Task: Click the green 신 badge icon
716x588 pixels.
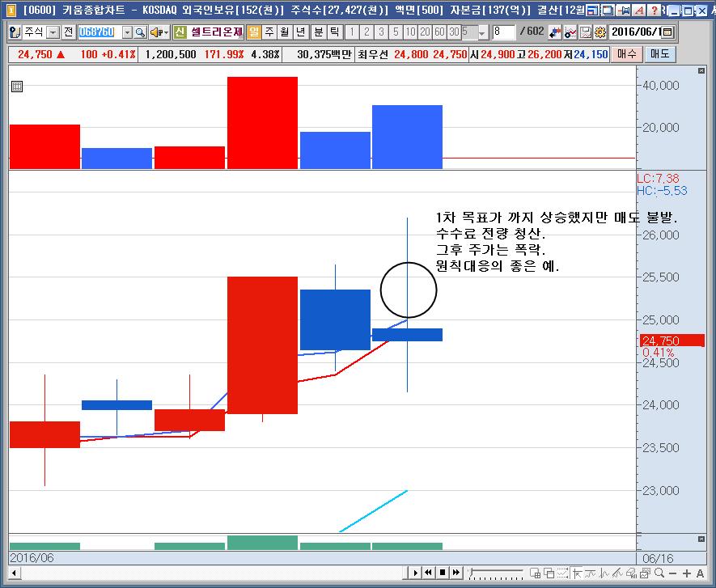Action: point(180,32)
